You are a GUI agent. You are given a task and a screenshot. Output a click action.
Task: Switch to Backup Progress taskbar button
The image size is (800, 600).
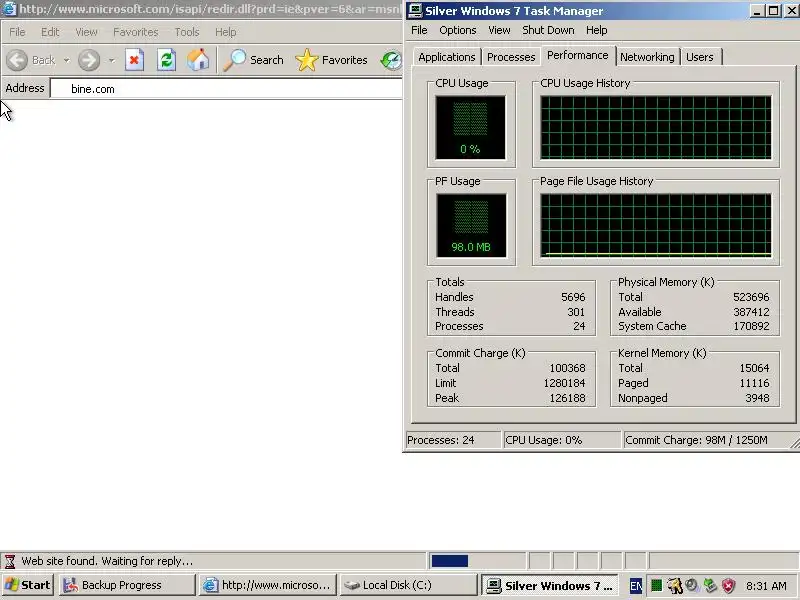tap(128, 585)
